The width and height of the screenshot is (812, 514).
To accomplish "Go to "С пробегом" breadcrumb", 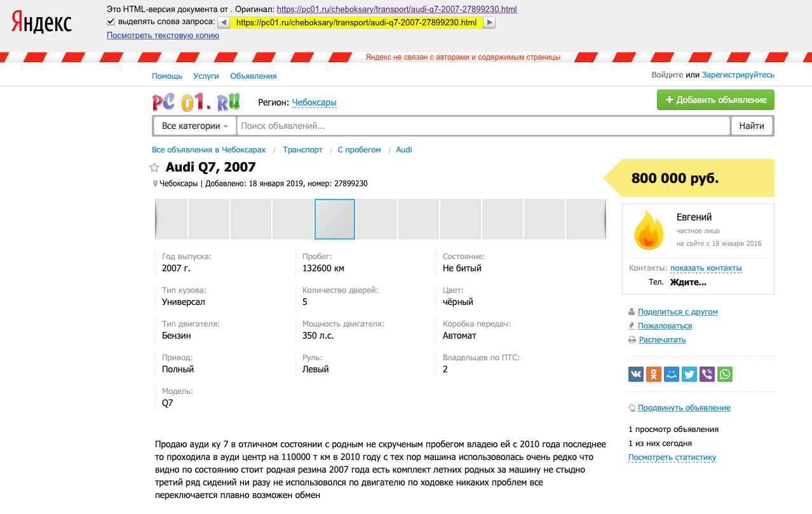I will [360, 150].
